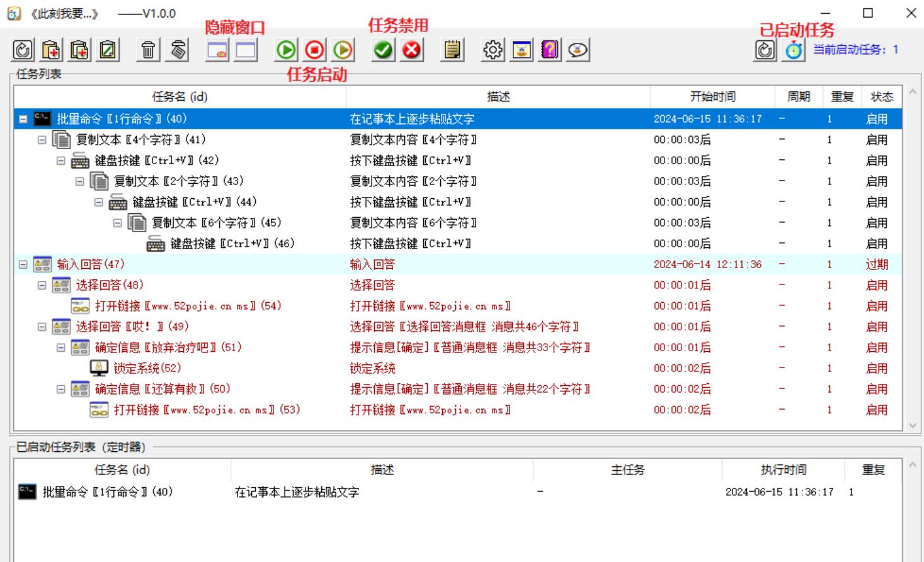924x562 pixels.
Task: Start task with the green play button
Action: pyautogui.click(x=286, y=50)
